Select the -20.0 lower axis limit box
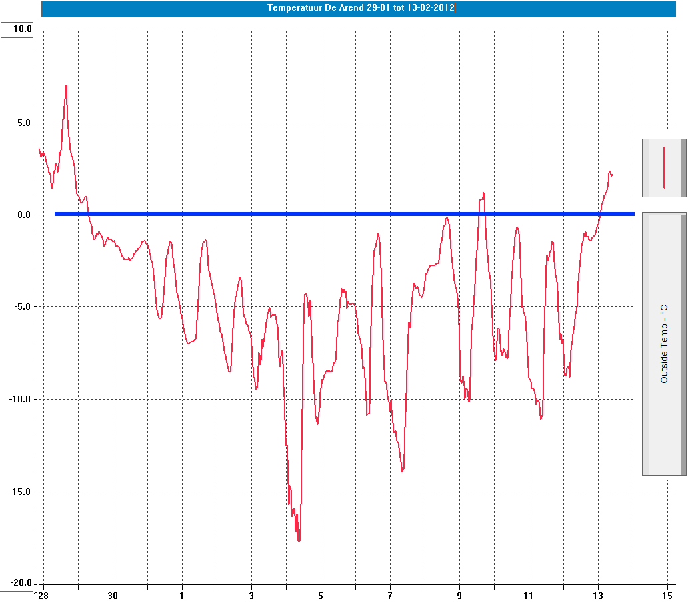This screenshot has height=611, width=700. 17,583
